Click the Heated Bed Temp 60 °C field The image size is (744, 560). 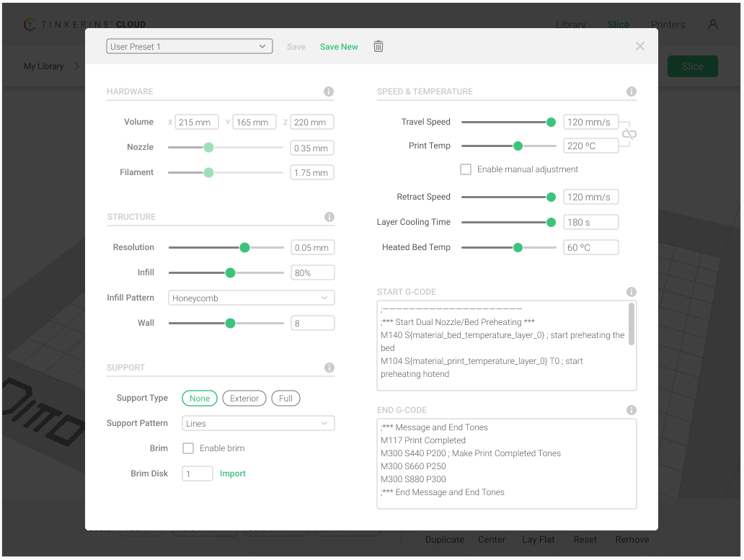click(590, 247)
